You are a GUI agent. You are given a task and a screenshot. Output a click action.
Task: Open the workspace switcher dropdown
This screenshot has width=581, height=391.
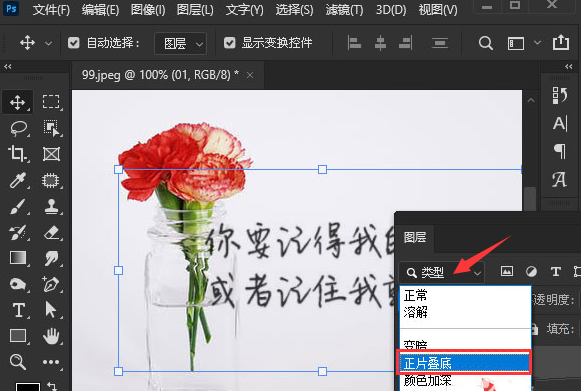(x=537, y=42)
